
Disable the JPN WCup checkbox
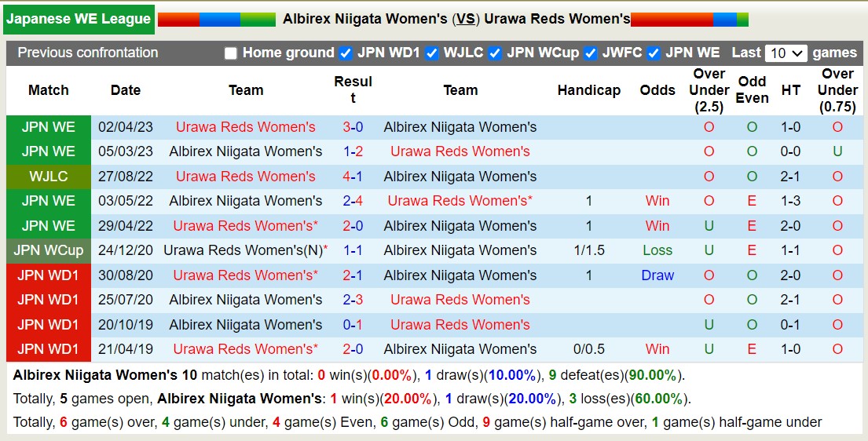(495, 53)
